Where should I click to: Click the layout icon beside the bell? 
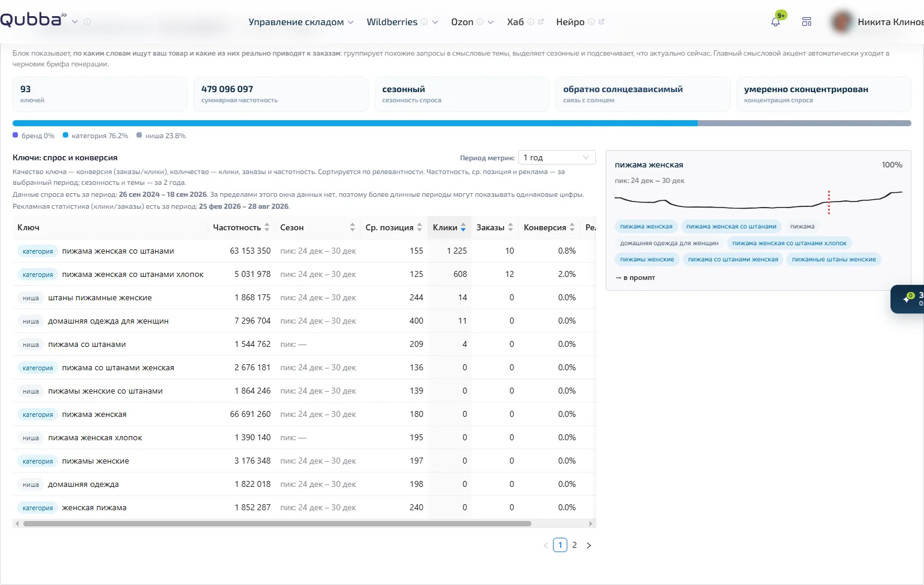pyautogui.click(x=807, y=22)
